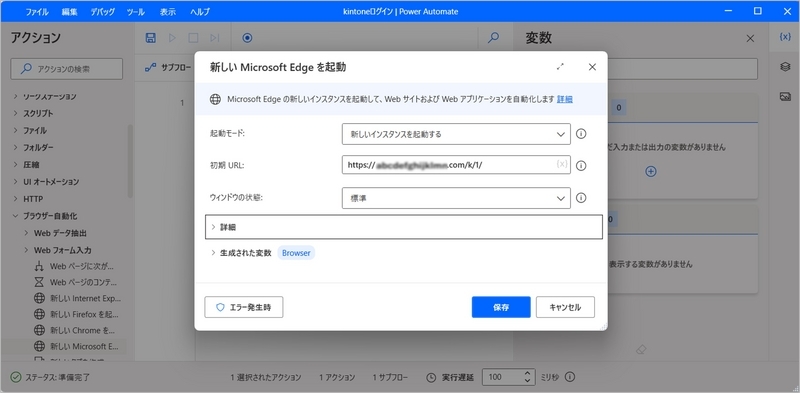Decrease 実行遅延 with the down arrow
This screenshot has height=393, width=800.
(528, 381)
